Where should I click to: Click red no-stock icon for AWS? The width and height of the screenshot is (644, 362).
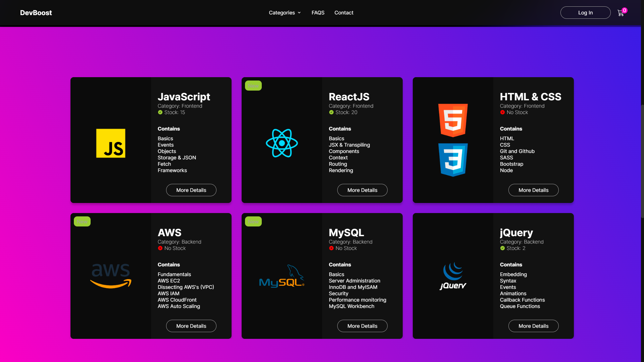point(160,248)
